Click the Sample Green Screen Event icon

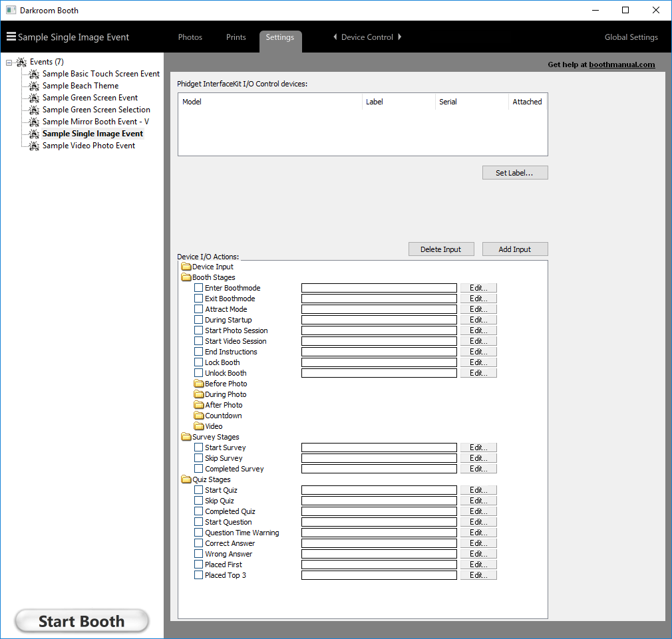pyautogui.click(x=35, y=98)
